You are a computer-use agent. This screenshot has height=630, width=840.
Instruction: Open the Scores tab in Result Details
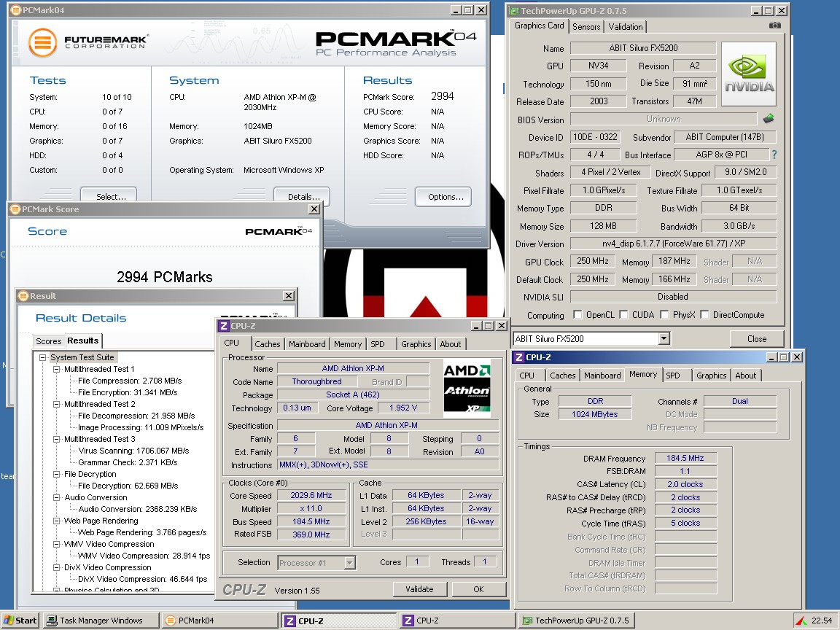(x=48, y=341)
